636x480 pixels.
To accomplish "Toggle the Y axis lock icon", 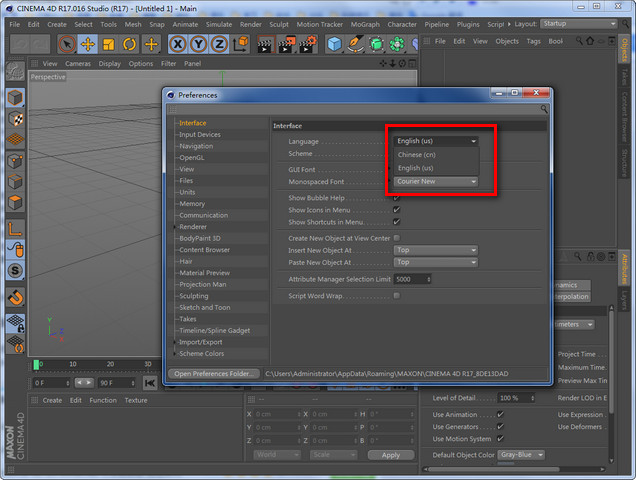I will point(198,44).
